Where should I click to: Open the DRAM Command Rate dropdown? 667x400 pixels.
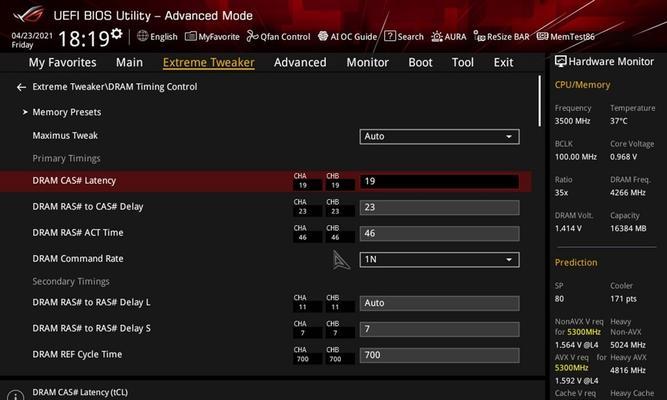(439, 260)
